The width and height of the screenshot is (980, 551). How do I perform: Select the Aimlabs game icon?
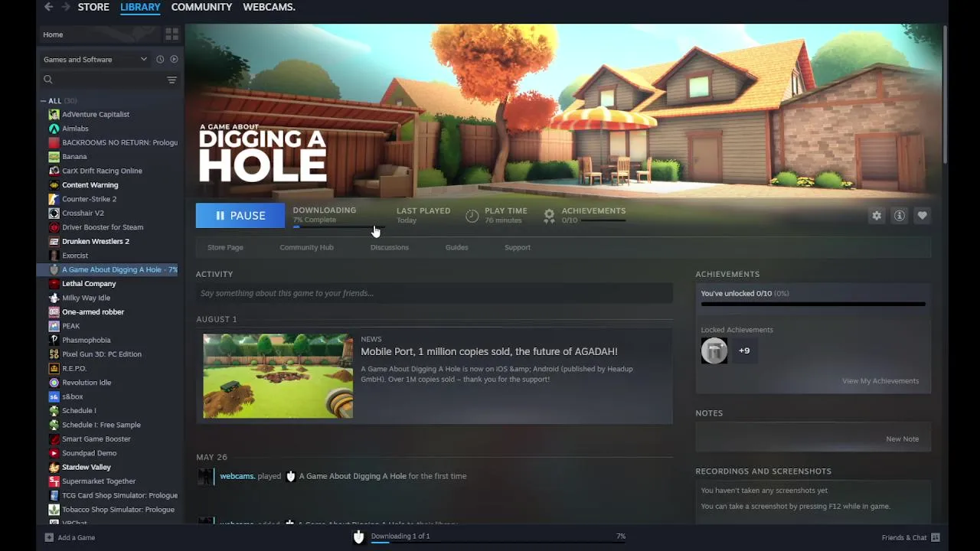click(54, 129)
